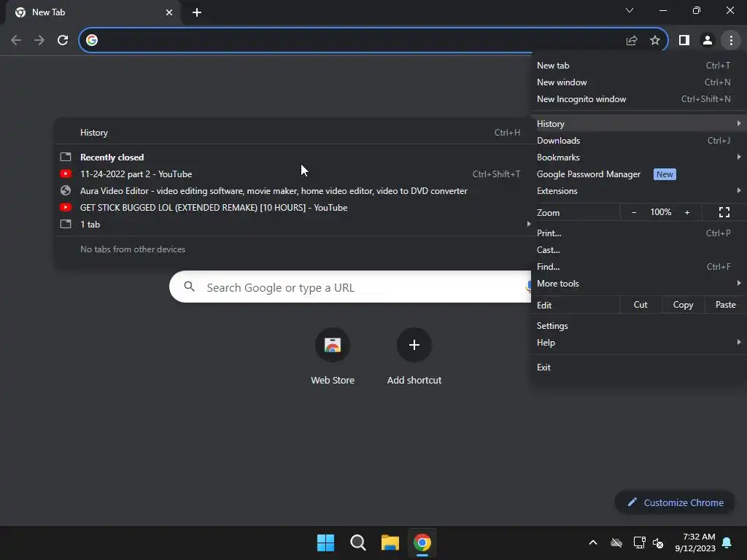Open the profile avatar button
The width and height of the screenshot is (747, 560).
coord(708,40)
